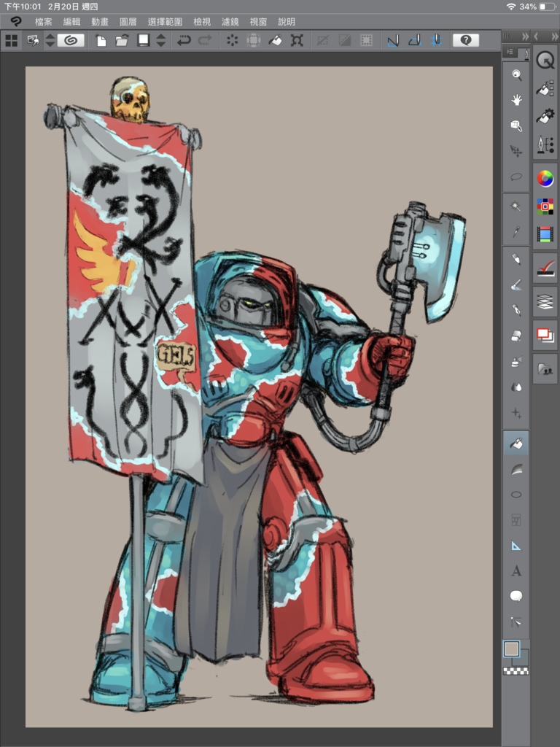Expand the right palette dock double chevron
This screenshot has width=560, height=747.
(x=554, y=36)
